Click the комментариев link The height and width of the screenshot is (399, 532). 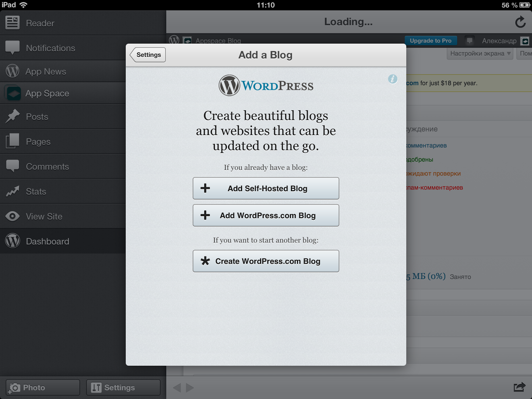pos(426,146)
